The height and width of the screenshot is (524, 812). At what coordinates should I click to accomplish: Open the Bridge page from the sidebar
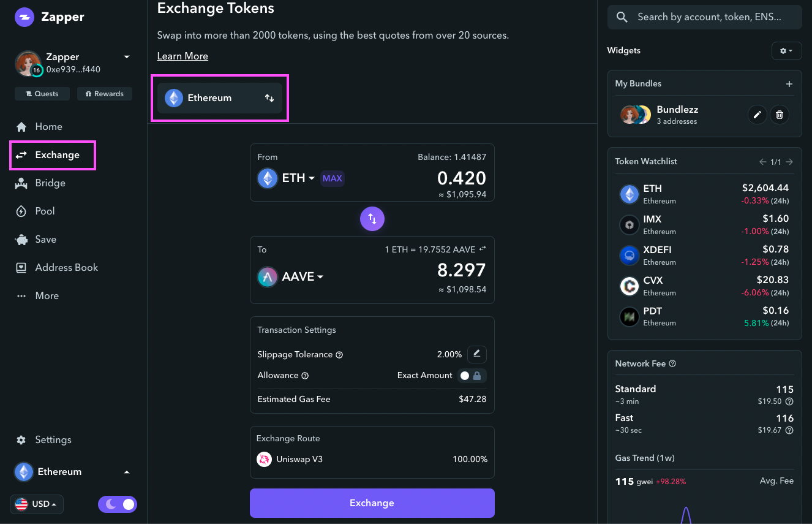tap(50, 183)
